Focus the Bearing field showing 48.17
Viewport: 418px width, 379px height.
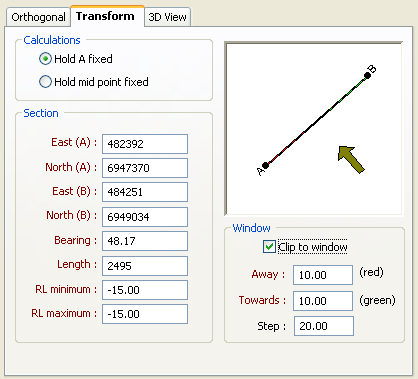click(145, 241)
